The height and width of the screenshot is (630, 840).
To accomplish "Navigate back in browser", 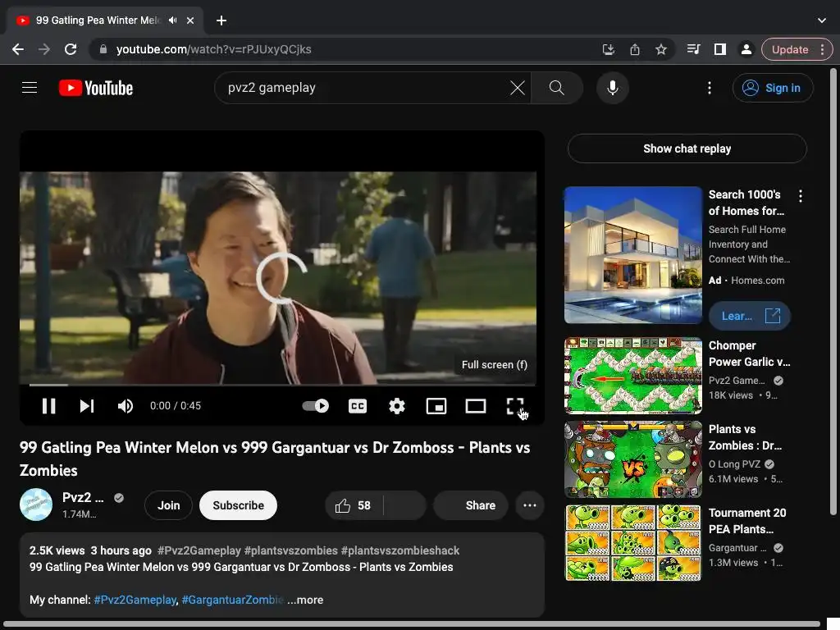I will coord(18,49).
